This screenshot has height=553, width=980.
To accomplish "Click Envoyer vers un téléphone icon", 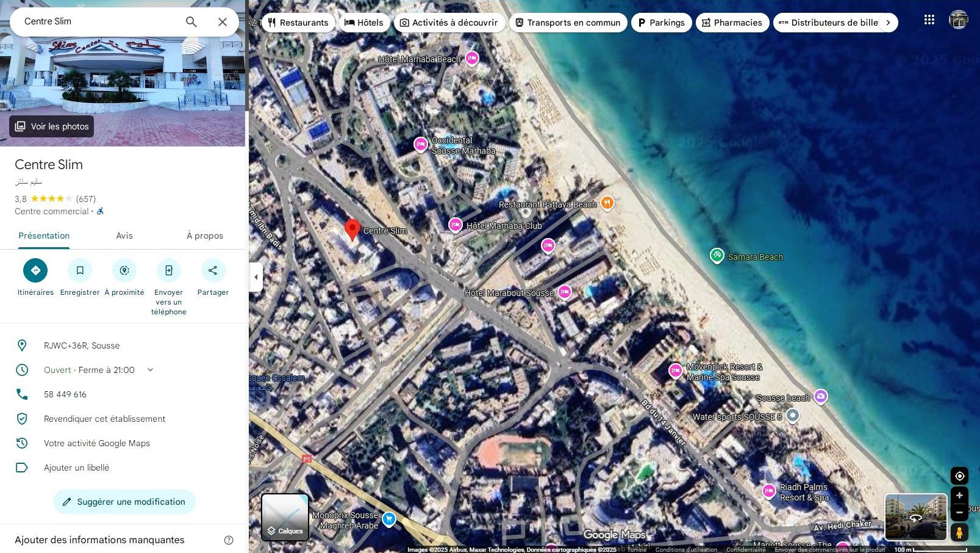I will coord(168,270).
